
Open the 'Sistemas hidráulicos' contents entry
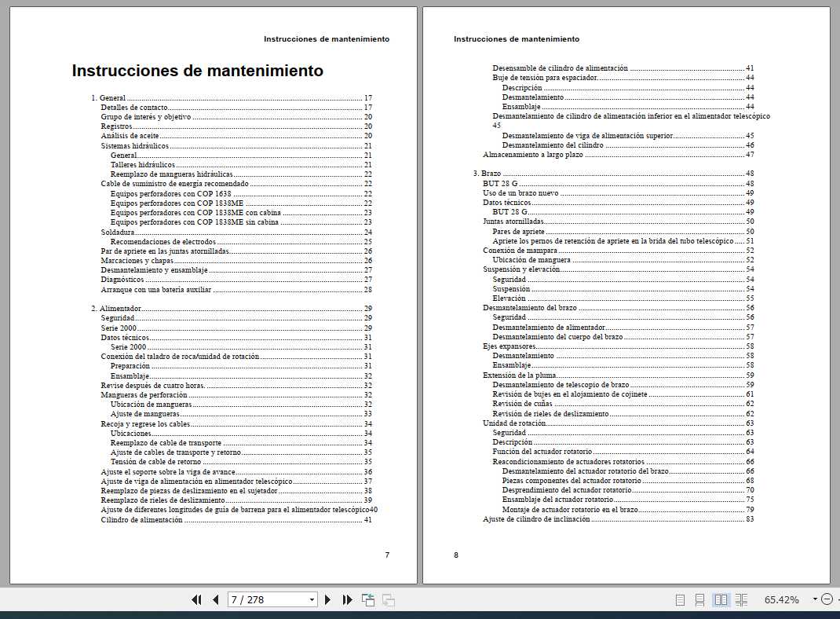pos(134,146)
